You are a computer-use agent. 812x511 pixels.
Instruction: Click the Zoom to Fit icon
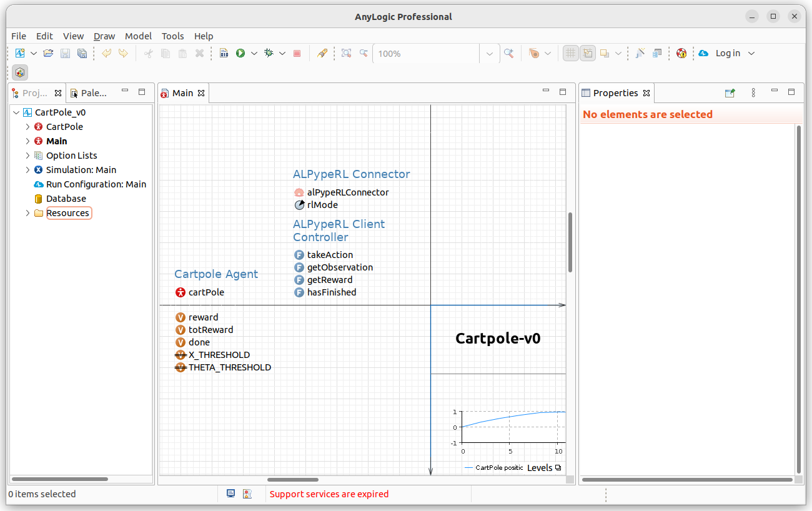click(347, 54)
